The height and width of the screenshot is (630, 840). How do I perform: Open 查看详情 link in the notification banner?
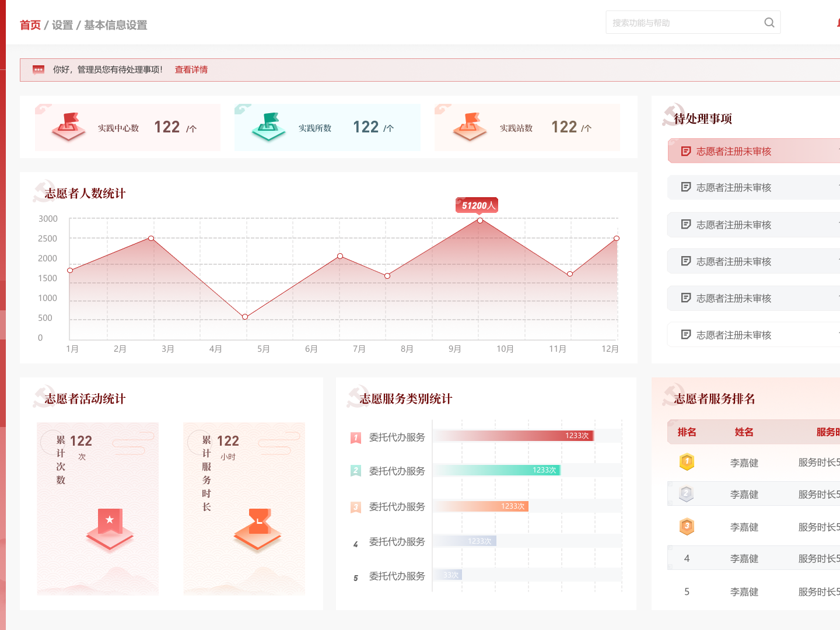pyautogui.click(x=191, y=69)
